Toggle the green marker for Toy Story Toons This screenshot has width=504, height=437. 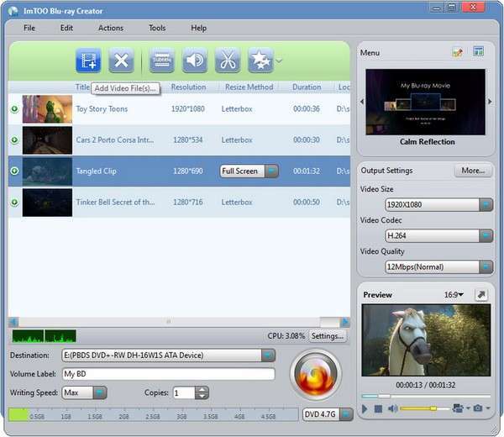[x=14, y=109]
